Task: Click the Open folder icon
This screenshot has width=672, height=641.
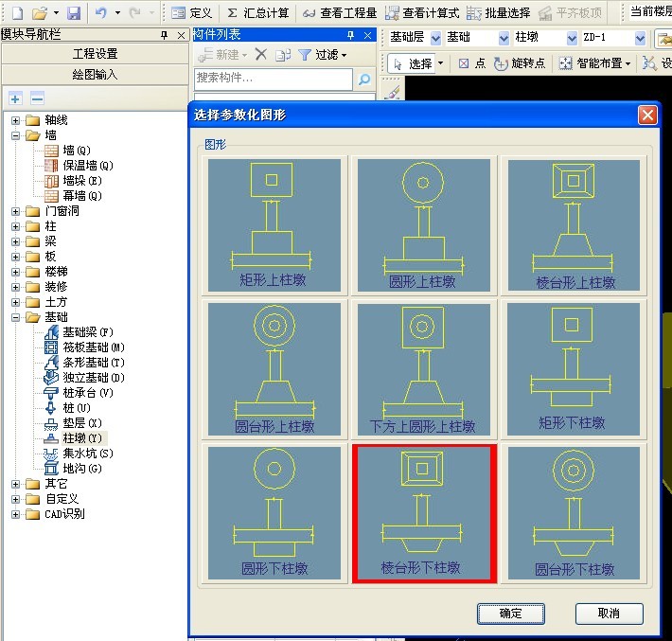Action: pos(40,13)
